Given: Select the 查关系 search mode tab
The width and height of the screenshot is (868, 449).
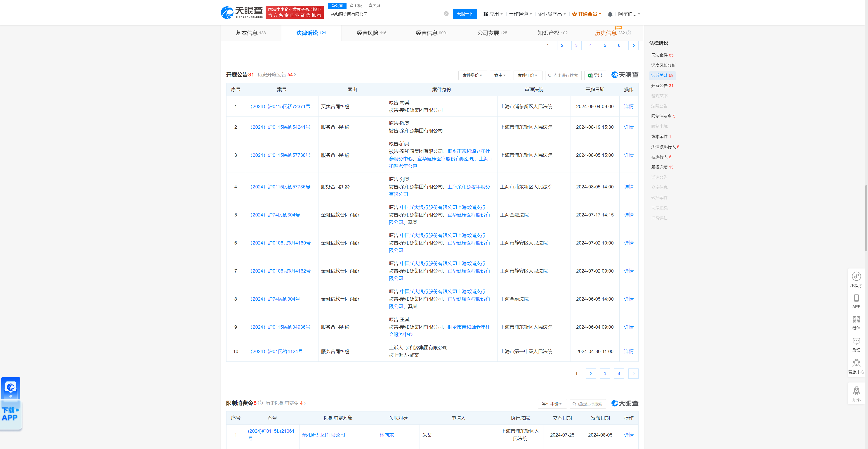Looking at the screenshot, I should click(374, 6).
